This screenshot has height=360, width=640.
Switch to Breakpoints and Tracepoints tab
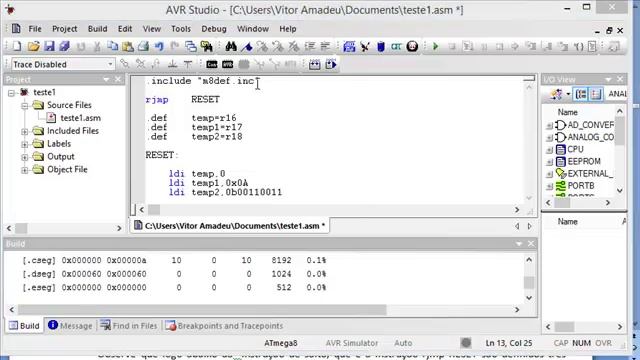coord(224,326)
